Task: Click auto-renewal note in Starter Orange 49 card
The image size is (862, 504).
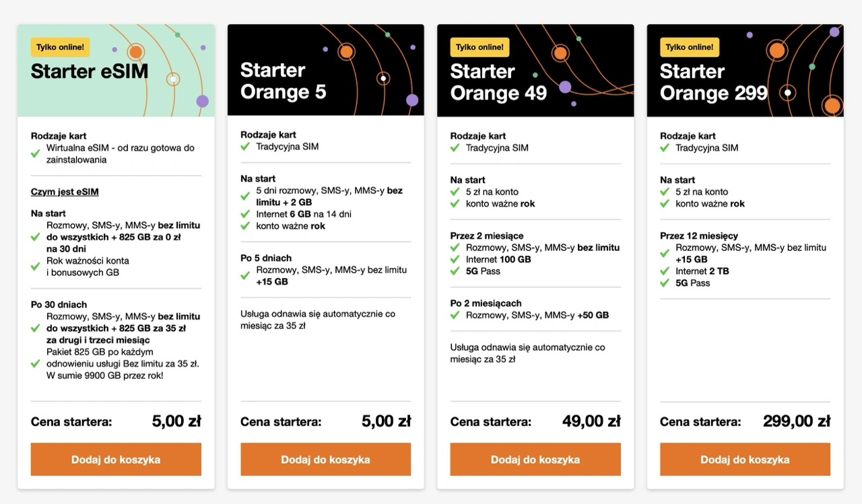Action: click(528, 353)
